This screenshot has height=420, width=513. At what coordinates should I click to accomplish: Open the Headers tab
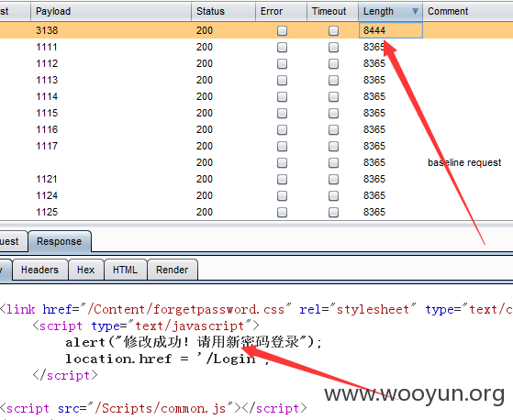pyautogui.click(x=39, y=270)
